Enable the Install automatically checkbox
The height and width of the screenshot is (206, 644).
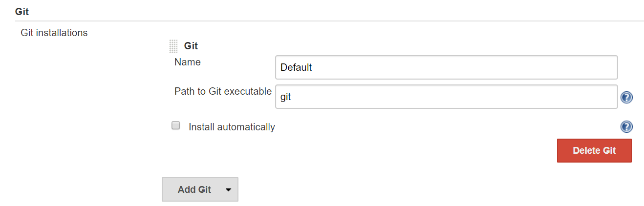175,126
